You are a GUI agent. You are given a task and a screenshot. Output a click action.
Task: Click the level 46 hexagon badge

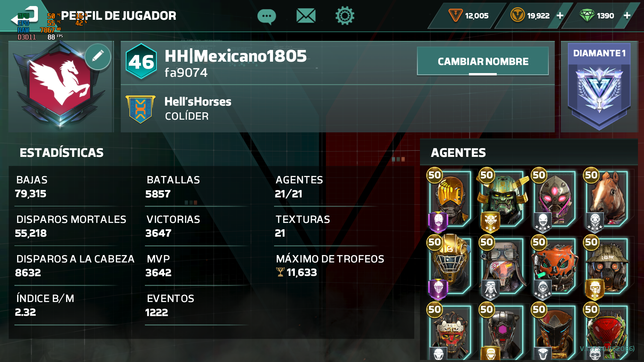(x=141, y=61)
